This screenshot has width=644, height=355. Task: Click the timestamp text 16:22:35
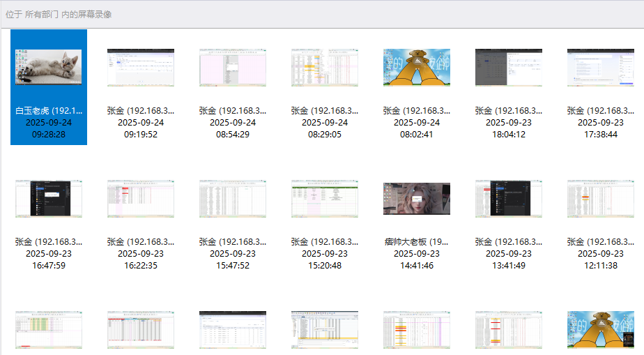pyautogui.click(x=141, y=266)
